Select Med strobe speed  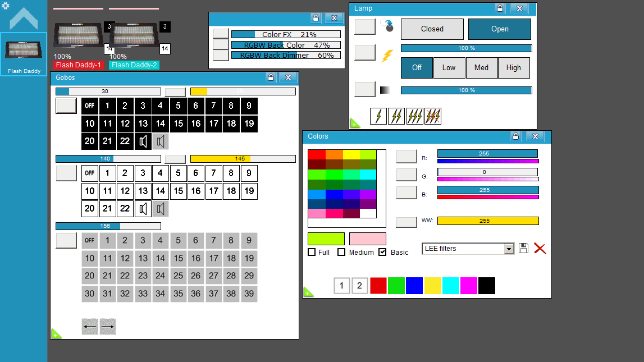481,68
